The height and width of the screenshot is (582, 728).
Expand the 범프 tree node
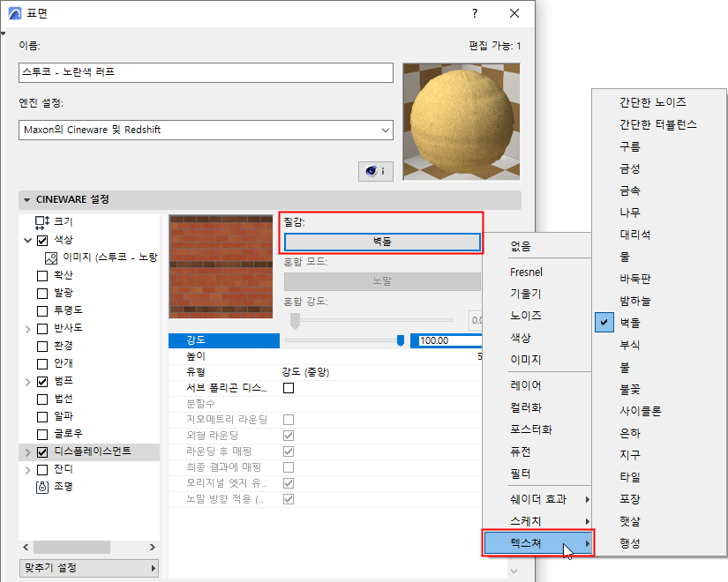(28, 382)
